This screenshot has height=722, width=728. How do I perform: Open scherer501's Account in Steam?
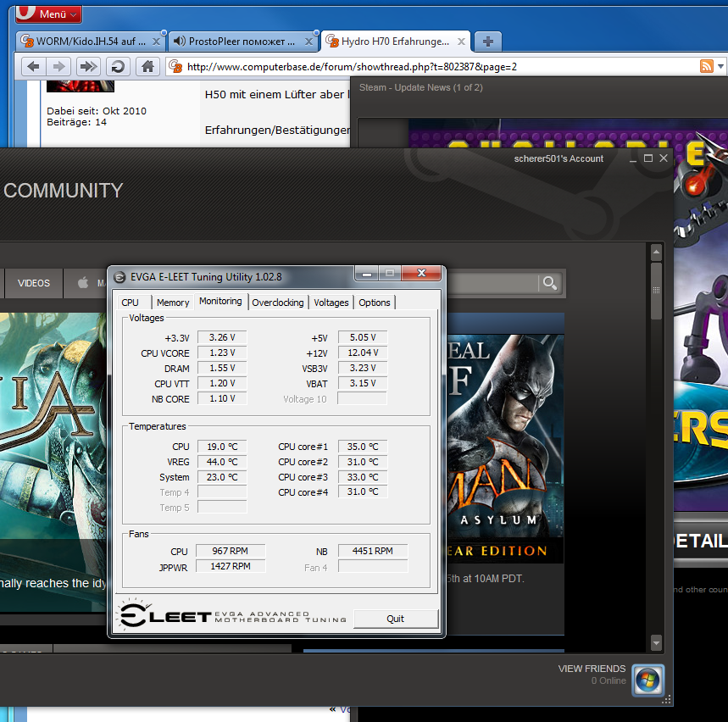559,158
